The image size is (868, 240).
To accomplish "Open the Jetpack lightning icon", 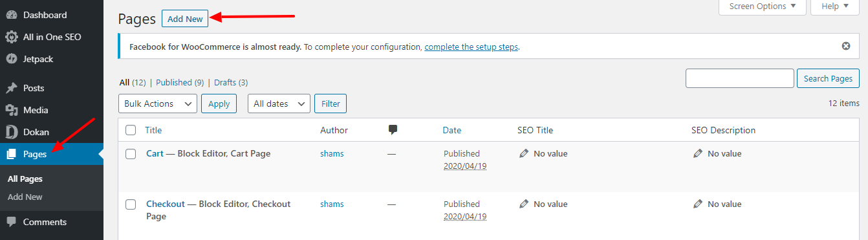I will click(x=12, y=59).
